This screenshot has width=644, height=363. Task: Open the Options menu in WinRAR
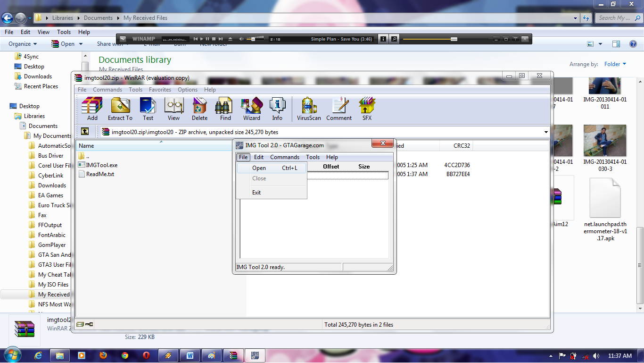point(188,90)
